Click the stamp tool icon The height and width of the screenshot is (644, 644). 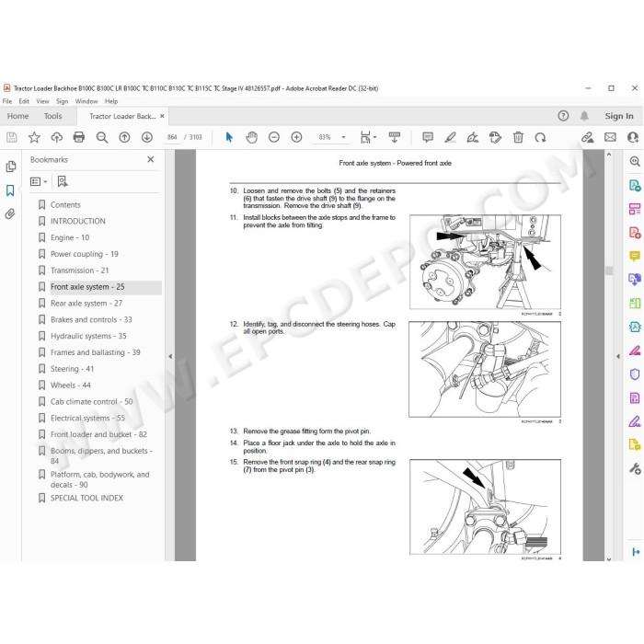496,137
